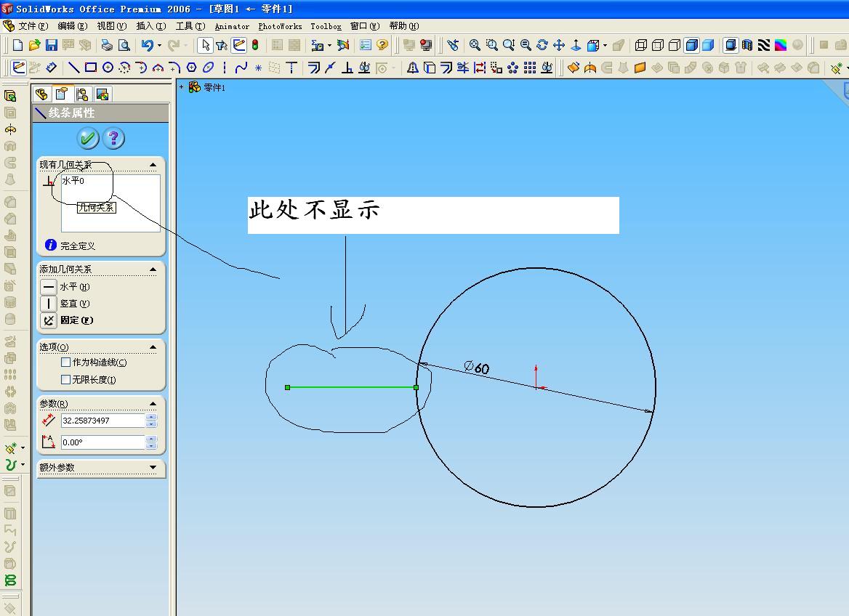
Task: Expand the 额外参数 additional parameters section
Action: [153, 467]
